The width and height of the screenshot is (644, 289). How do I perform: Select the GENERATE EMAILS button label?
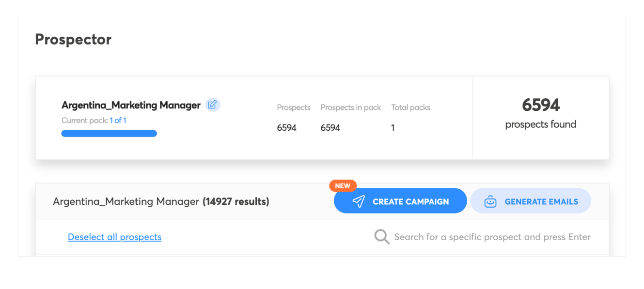pos(541,202)
